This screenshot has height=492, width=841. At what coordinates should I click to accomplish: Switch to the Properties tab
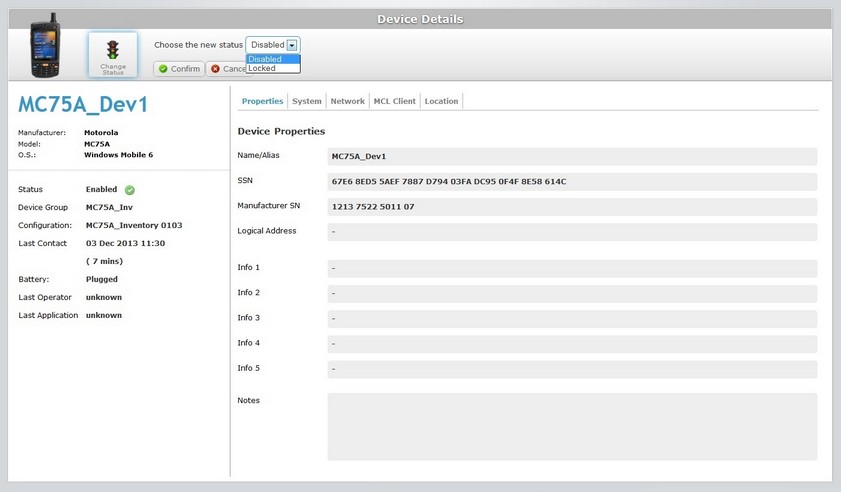pyautogui.click(x=262, y=101)
